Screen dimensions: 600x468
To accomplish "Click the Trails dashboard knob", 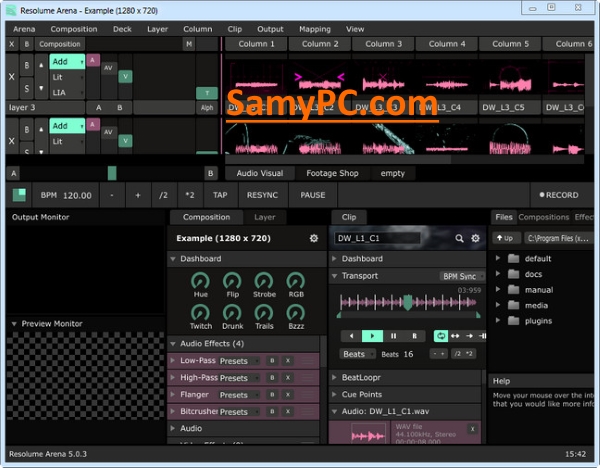I will (x=264, y=313).
